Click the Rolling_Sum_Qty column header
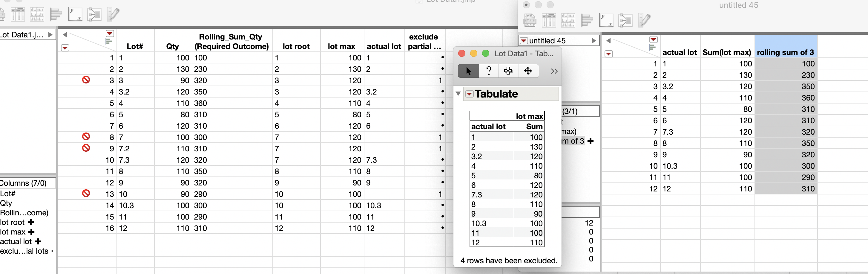The image size is (868, 274). point(231,42)
